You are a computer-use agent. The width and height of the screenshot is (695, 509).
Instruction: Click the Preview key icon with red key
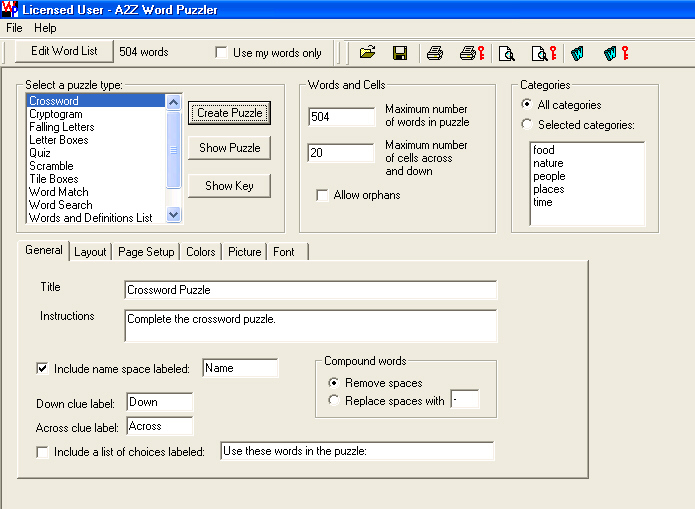pyautogui.click(x=543, y=53)
